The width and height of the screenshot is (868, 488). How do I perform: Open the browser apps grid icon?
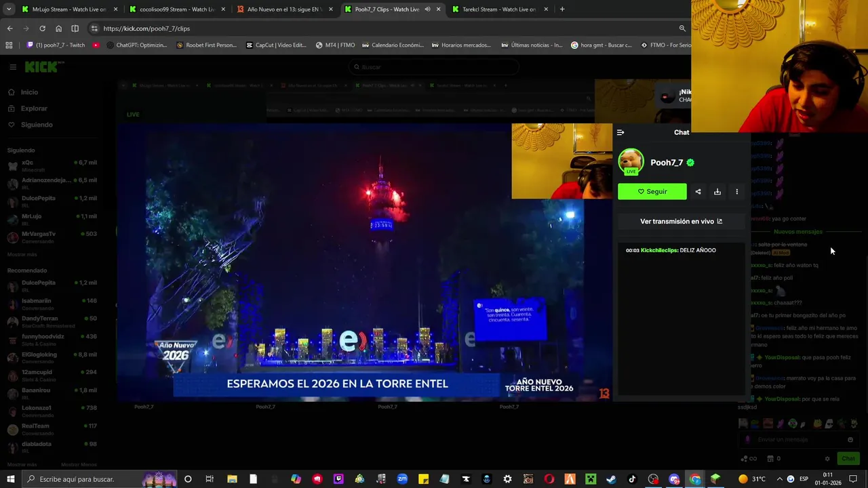click(x=9, y=45)
